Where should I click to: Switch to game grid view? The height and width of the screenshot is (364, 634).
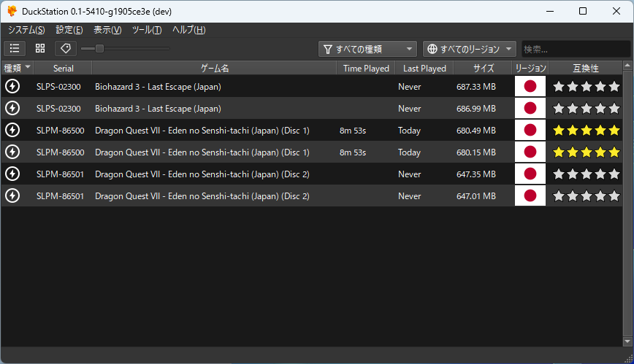pyautogui.click(x=40, y=48)
